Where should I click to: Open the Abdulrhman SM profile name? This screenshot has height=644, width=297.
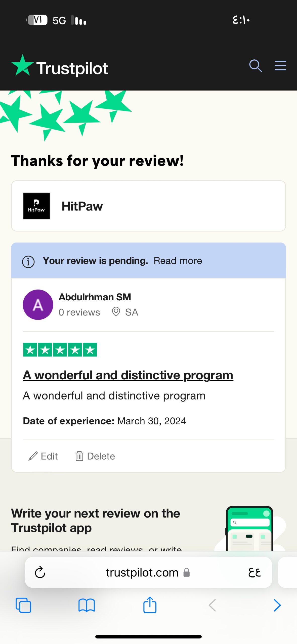click(95, 297)
